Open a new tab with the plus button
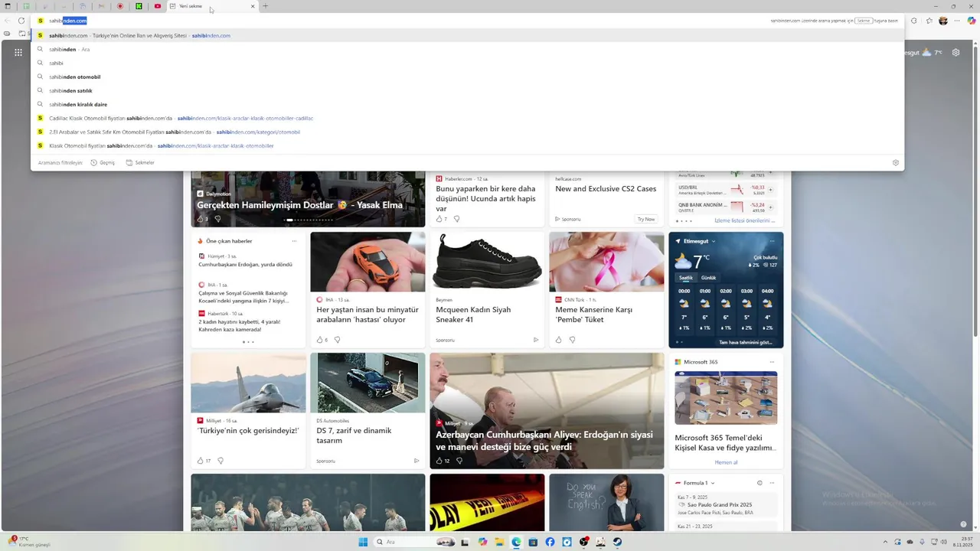Screen dimensions: 980x551 (x=266, y=6)
